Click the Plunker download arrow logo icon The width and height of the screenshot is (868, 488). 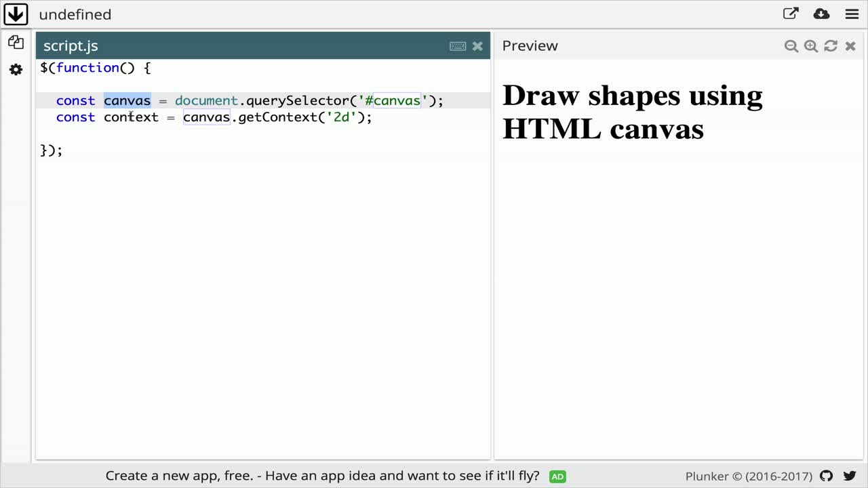(x=15, y=14)
